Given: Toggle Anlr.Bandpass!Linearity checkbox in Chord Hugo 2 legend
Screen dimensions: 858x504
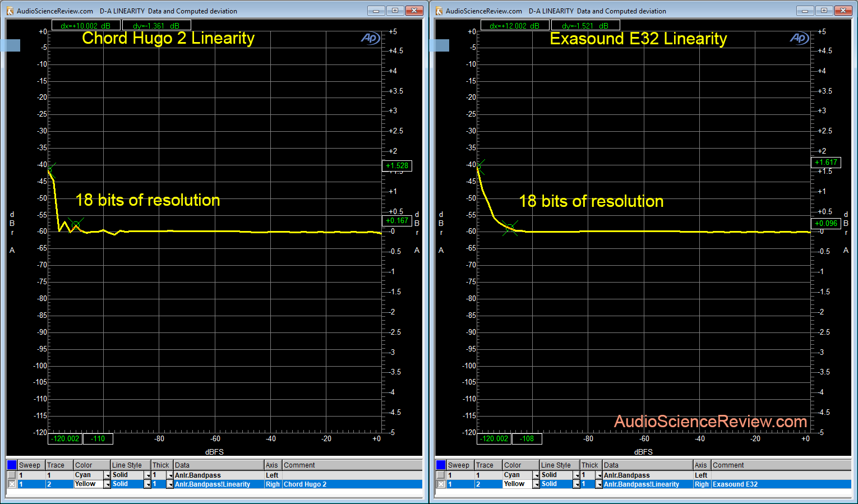Looking at the screenshot, I should (x=11, y=484).
